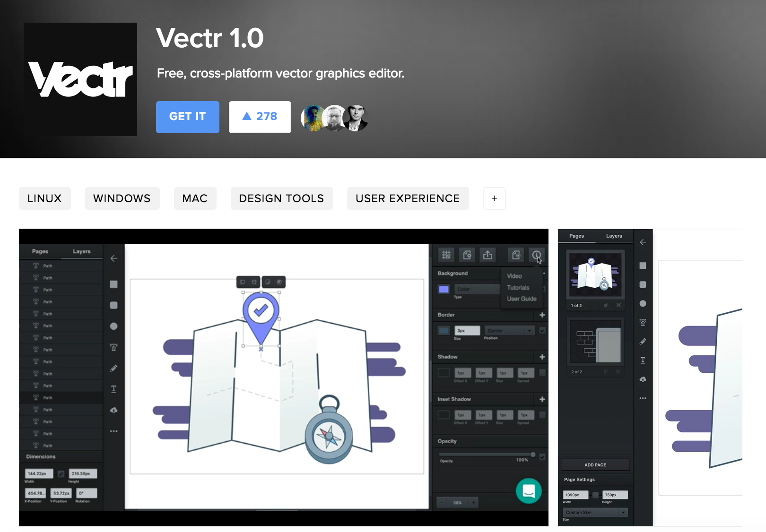Select the Pencil tool beside the page thumbnails

643,341
